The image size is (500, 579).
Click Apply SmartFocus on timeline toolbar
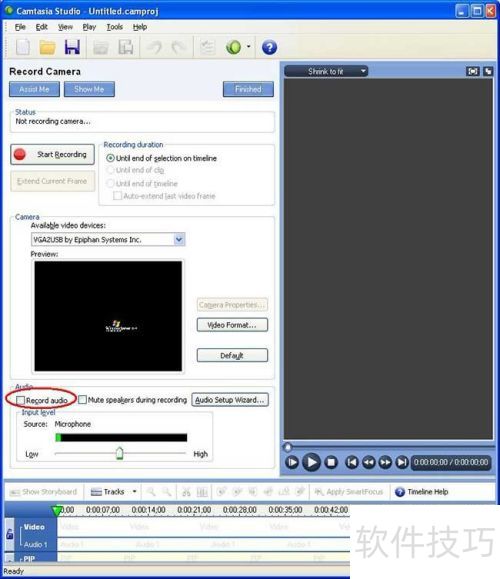(349, 492)
